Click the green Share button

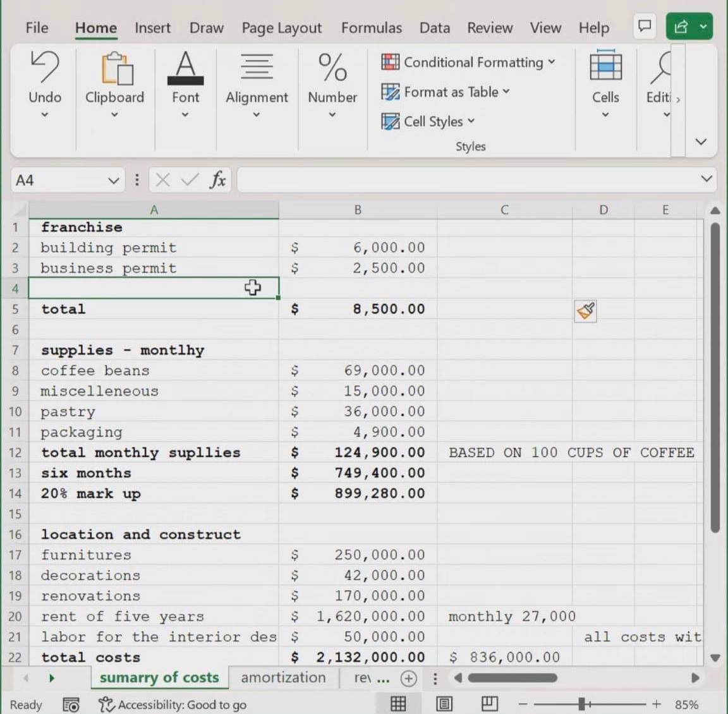click(x=681, y=27)
